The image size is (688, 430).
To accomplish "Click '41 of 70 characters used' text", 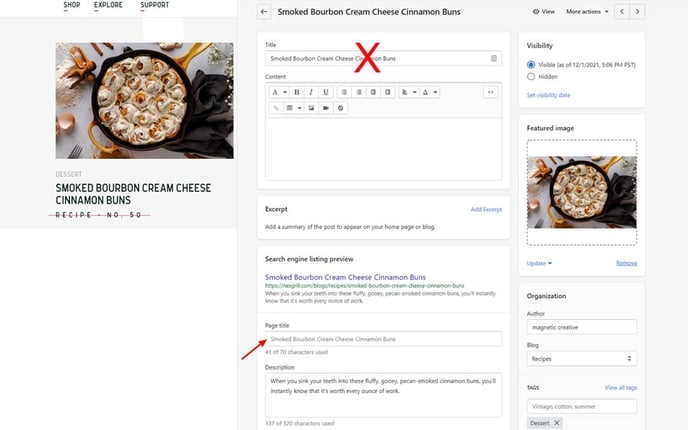I will click(x=296, y=352).
